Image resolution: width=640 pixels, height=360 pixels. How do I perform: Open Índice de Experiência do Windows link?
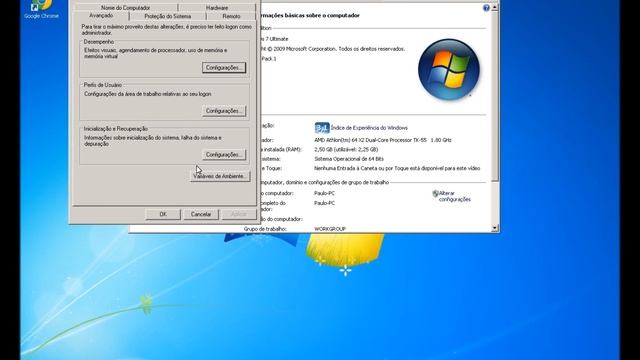pos(369,128)
